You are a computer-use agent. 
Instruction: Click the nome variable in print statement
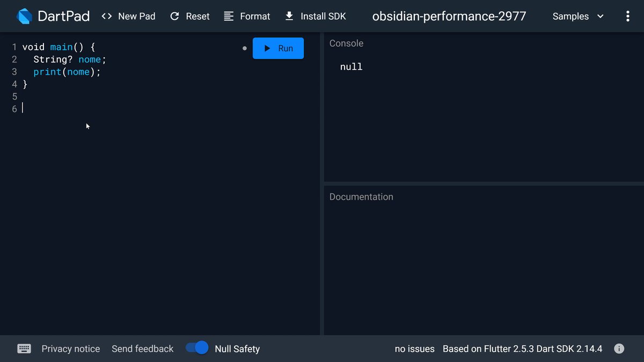click(x=78, y=72)
